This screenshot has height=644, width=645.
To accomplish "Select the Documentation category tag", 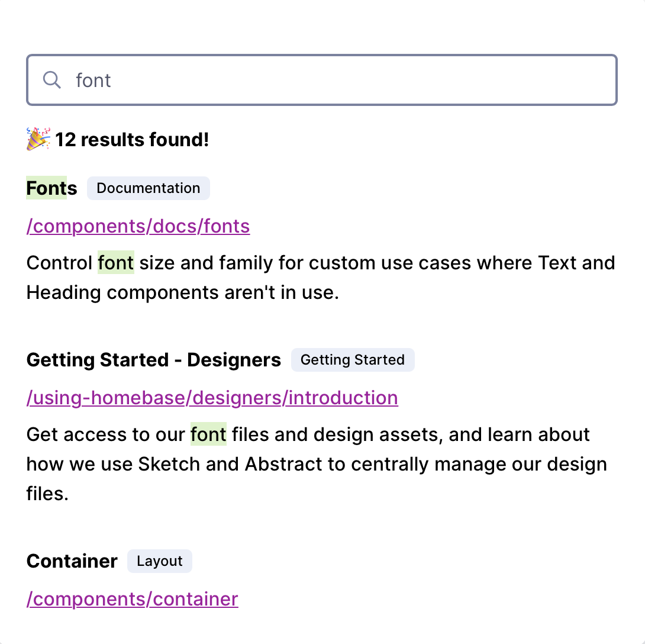I will coord(149,188).
